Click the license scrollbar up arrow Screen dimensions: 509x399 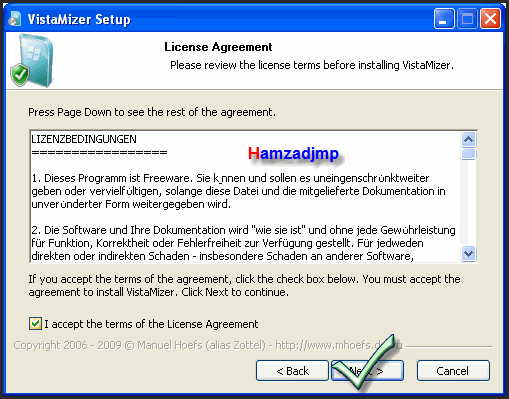point(469,139)
